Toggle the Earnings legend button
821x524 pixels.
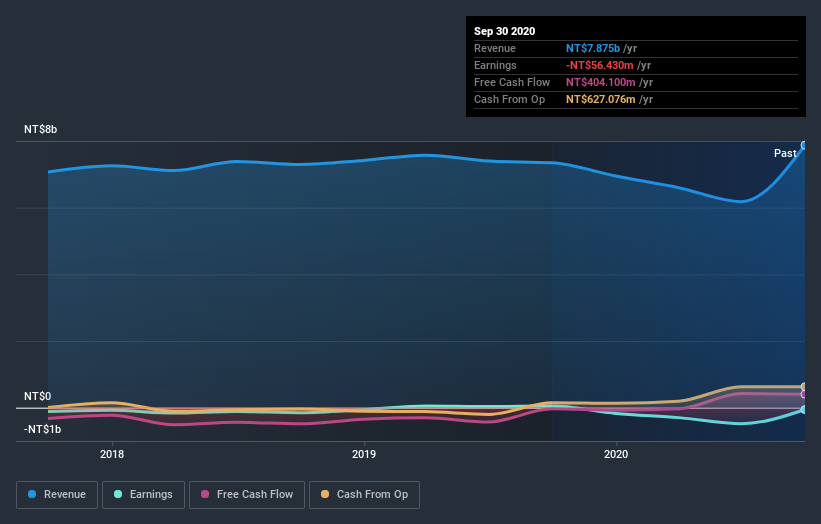(x=143, y=495)
